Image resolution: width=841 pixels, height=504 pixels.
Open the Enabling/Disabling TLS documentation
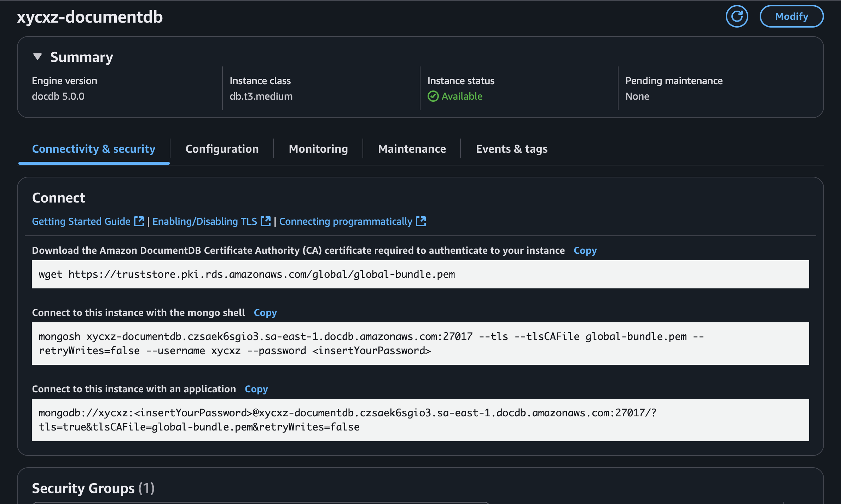click(205, 221)
